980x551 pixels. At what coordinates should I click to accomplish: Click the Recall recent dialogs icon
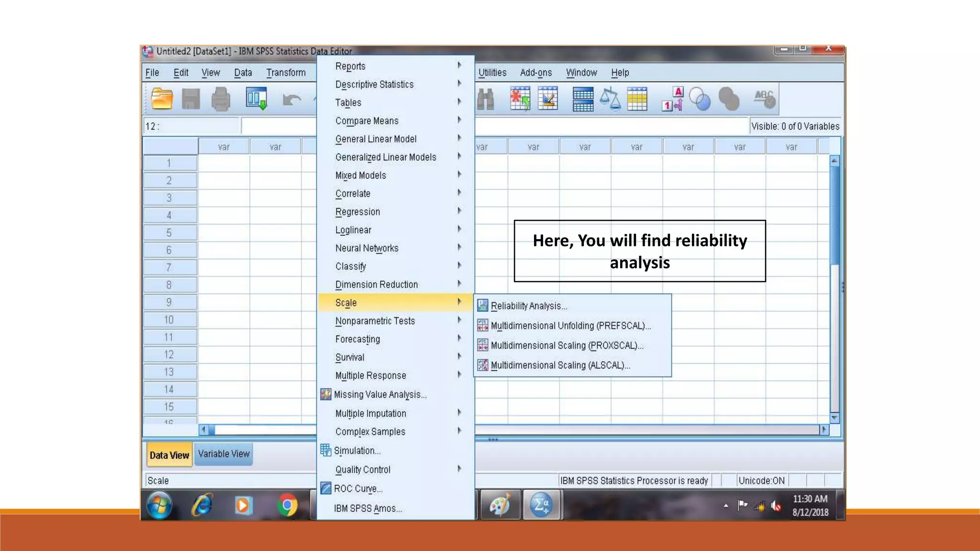point(256,99)
